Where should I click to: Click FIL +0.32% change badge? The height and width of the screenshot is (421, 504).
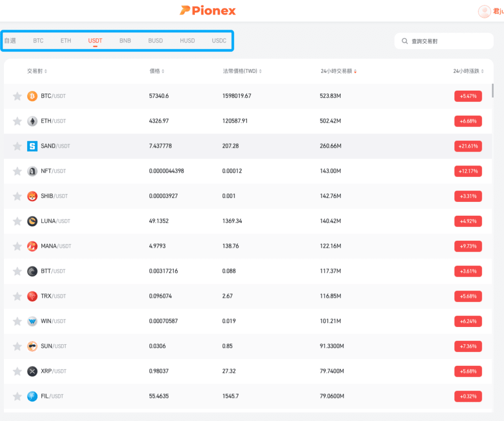click(468, 396)
